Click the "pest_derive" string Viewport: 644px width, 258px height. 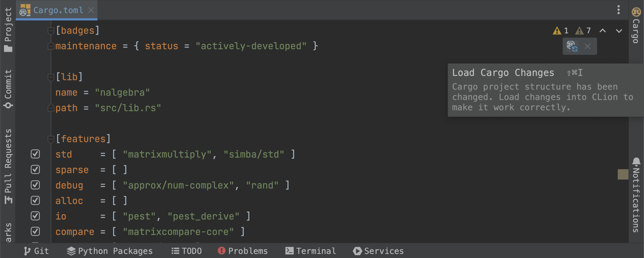pyautogui.click(x=203, y=217)
